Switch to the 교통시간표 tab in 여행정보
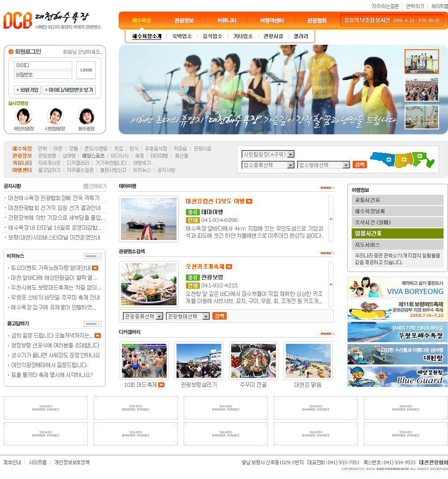Viewport: 448px width, 479px height. coord(397,200)
